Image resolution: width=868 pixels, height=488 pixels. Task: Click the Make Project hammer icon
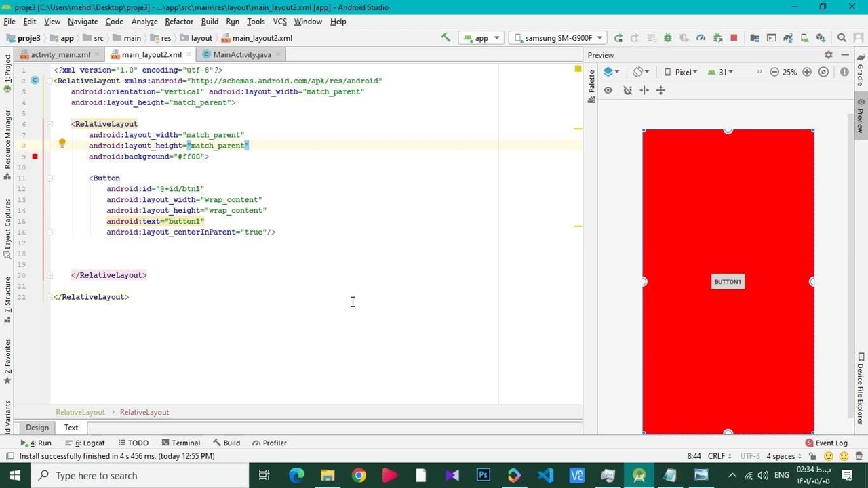point(446,38)
